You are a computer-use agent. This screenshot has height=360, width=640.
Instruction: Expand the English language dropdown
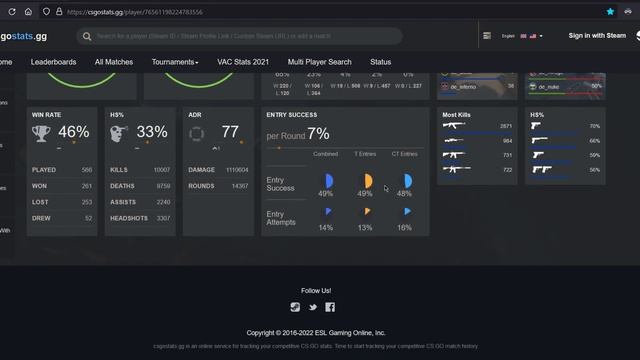pos(522,36)
